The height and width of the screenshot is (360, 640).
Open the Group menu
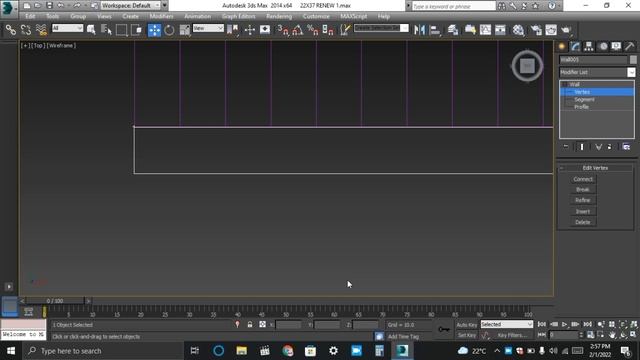coord(78,16)
